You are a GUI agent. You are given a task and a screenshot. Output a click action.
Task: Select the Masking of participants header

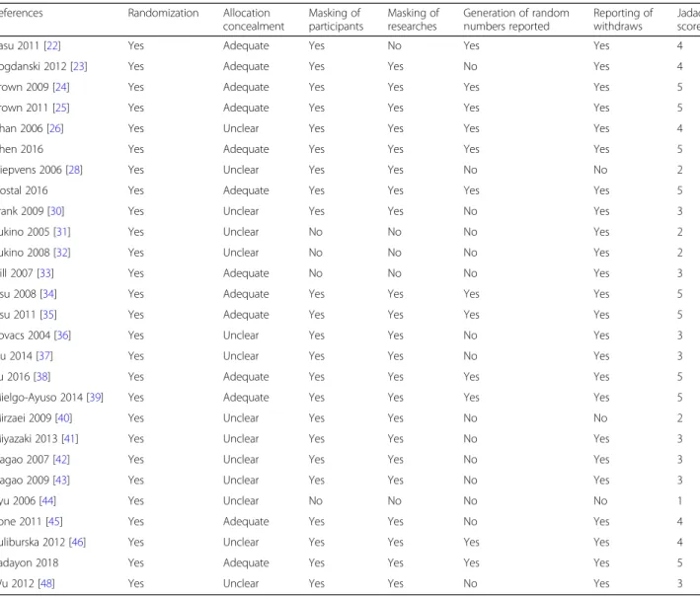(336, 20)
